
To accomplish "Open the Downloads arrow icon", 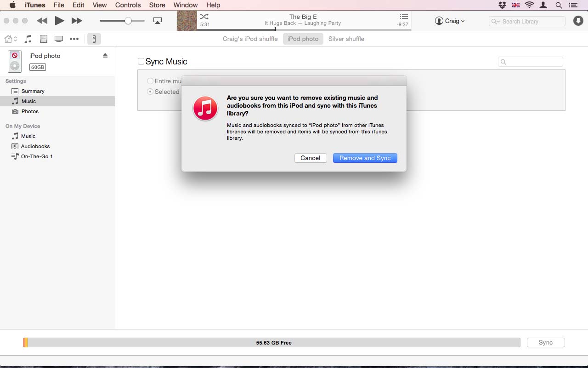I will point(578,21).
